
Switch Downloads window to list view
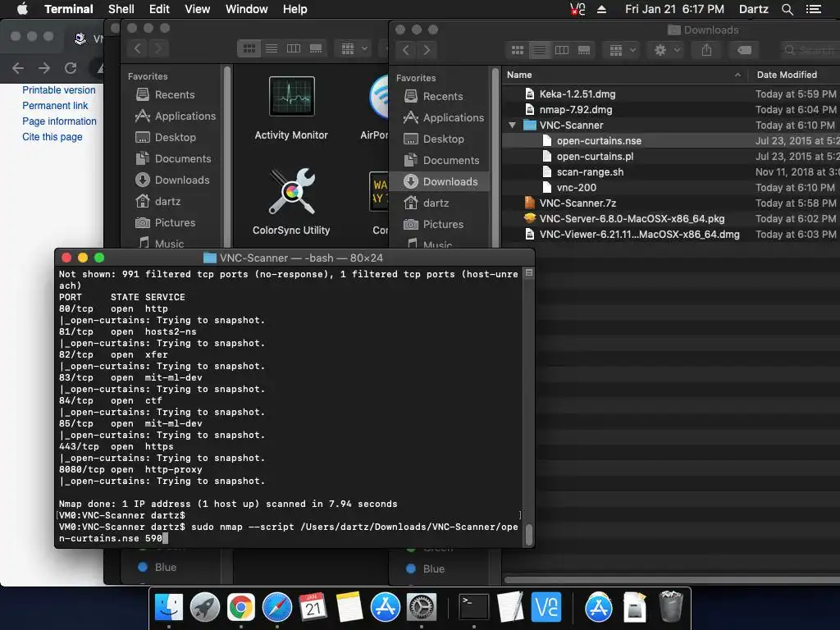(540, 50)
